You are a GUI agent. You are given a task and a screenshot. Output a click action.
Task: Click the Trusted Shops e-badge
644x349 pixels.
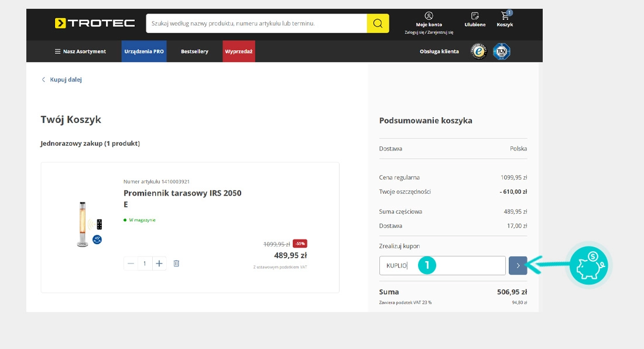coord(479,52)
